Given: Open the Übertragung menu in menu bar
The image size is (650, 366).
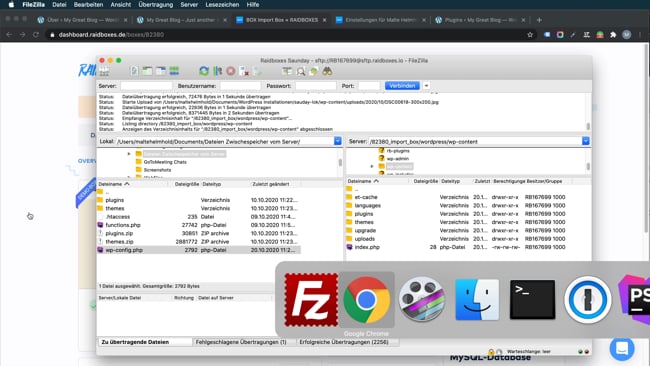Looking at the screenshot, I should pyautogui.click(x=156, y=5).
